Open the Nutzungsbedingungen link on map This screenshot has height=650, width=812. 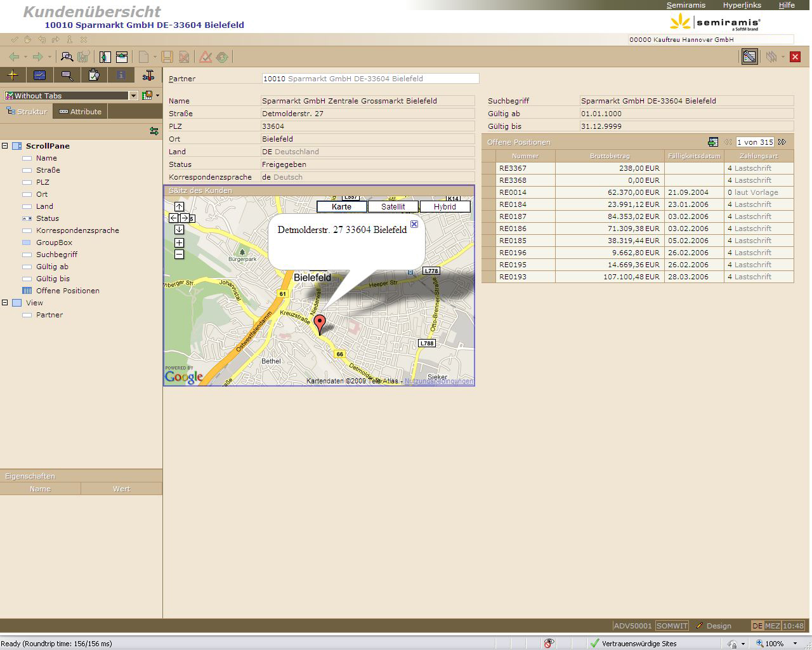(x=438, y=381)
